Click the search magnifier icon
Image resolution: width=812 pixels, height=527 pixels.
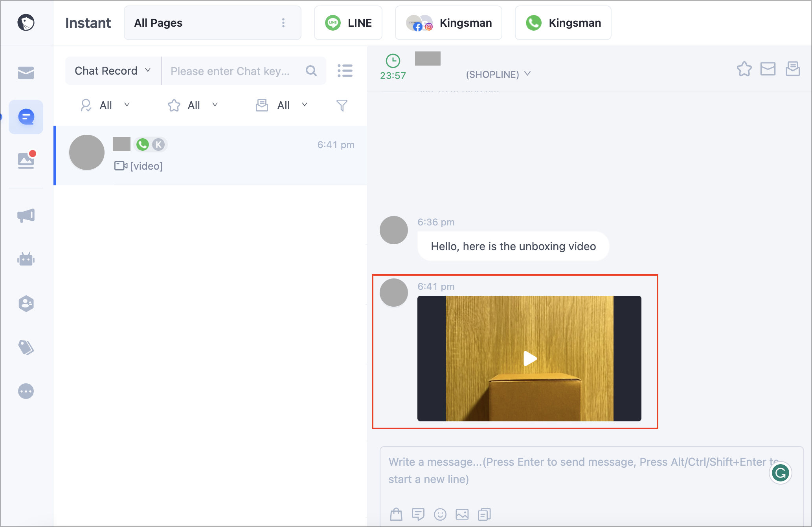tap(311, 71)
